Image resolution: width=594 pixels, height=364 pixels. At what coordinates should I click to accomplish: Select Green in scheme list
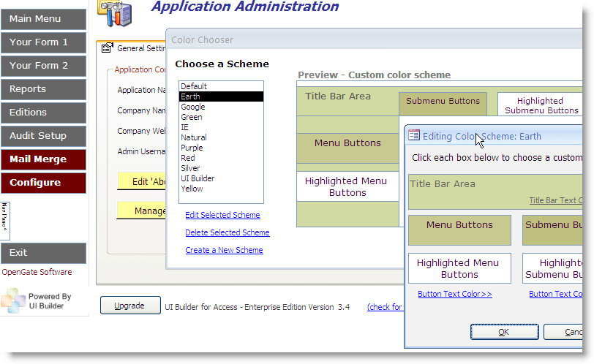(x=221, y=117)
